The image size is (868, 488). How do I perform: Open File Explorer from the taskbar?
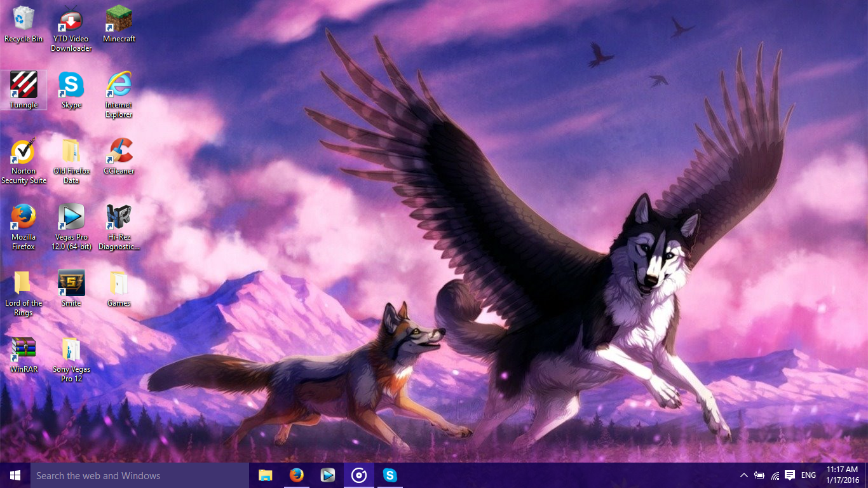(265, 475)
